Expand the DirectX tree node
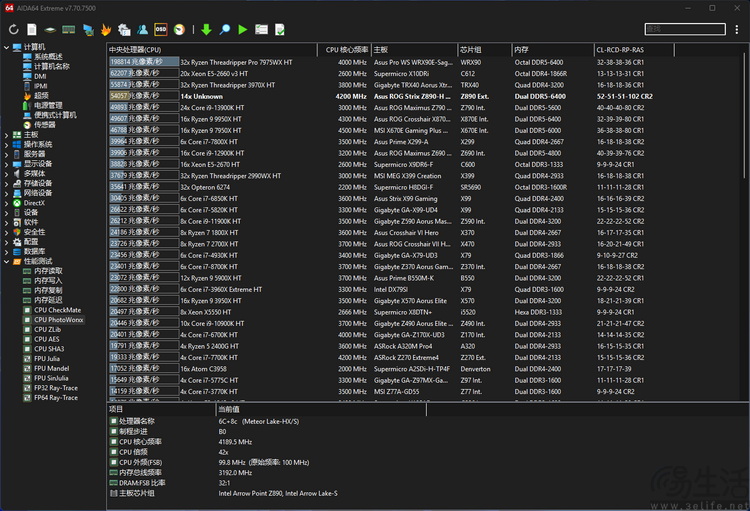Screen dimensions: 750x511 click(x=6, y=203)
